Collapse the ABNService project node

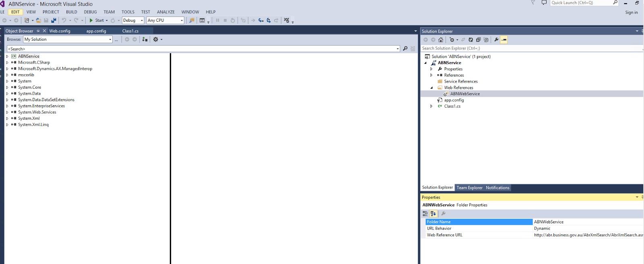coord(425,63)
